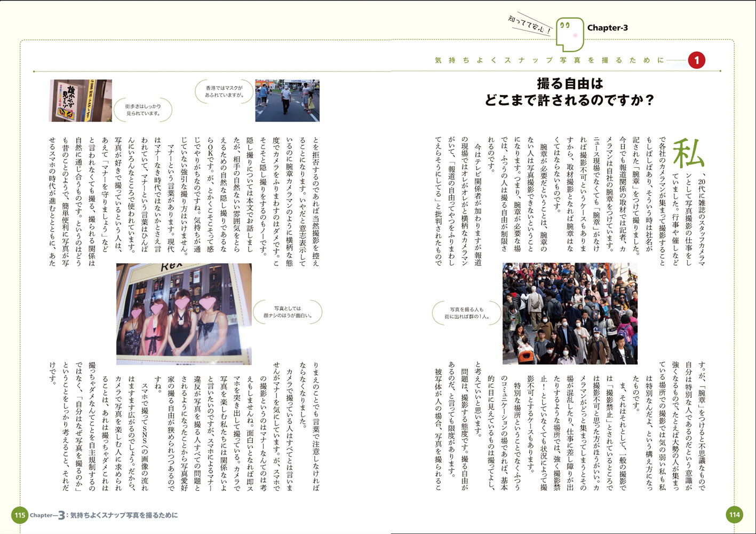Viewport: 756px width, 534px height.
Task: Click the red circle number 1 badge
Action: click(x=696, y=60)
